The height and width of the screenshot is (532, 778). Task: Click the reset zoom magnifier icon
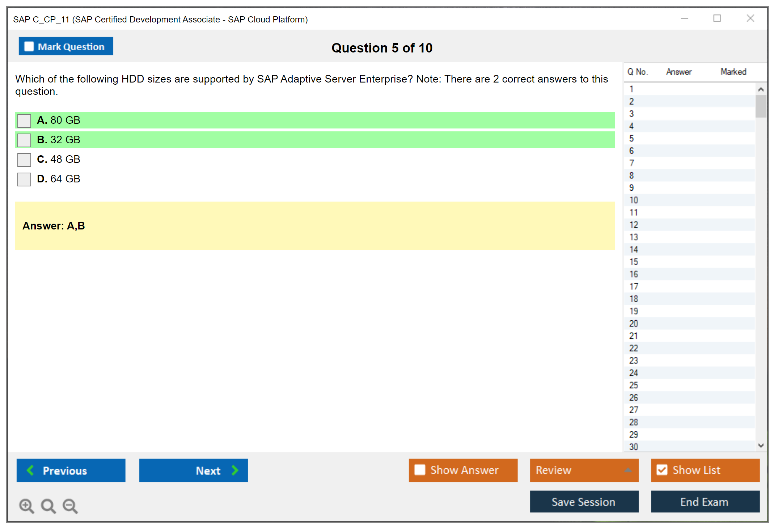(48, 506)
